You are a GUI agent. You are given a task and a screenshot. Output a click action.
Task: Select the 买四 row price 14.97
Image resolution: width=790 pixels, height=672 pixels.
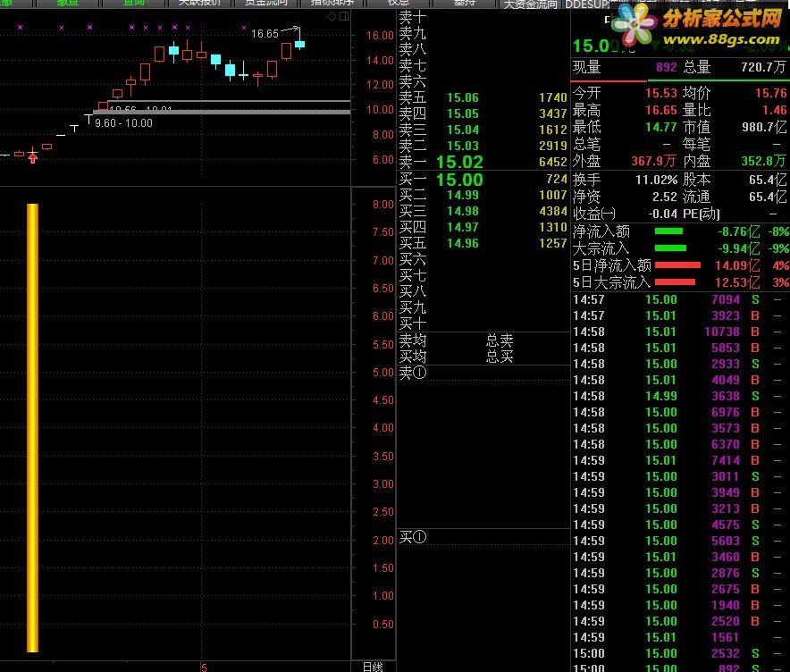[x=463, y=227]
